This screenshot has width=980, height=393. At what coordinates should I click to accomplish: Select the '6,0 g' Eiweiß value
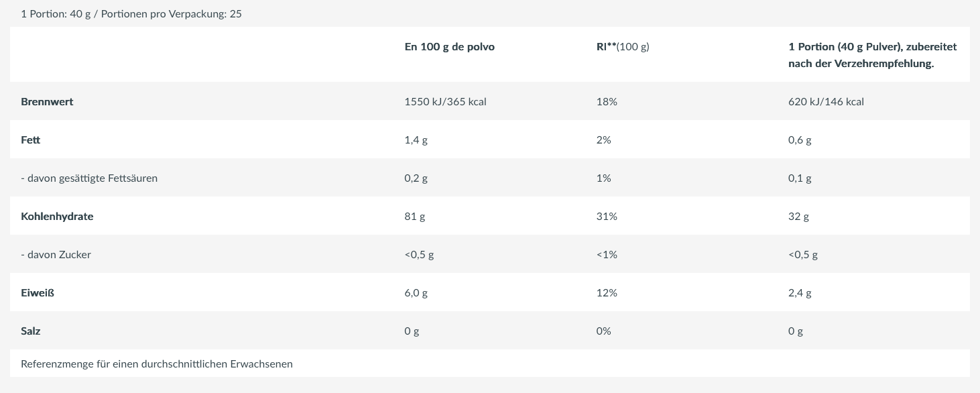(x=416, y=293)
